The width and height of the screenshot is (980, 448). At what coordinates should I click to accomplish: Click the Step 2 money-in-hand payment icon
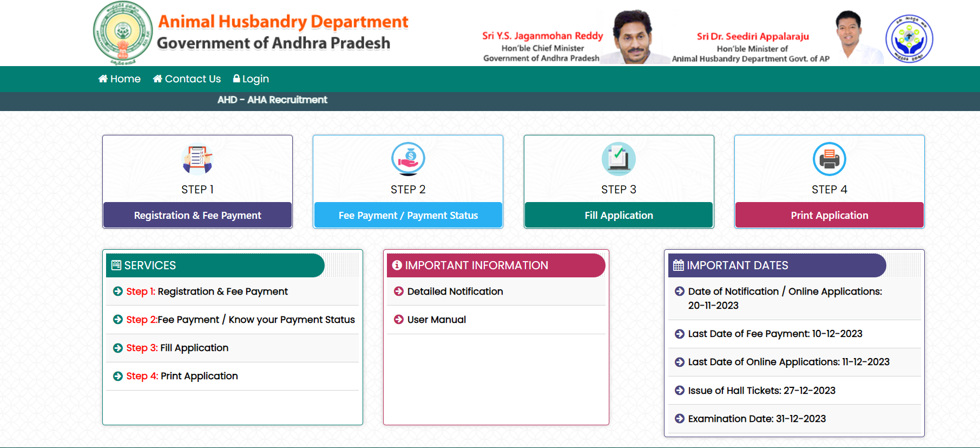tap(408, 159)
